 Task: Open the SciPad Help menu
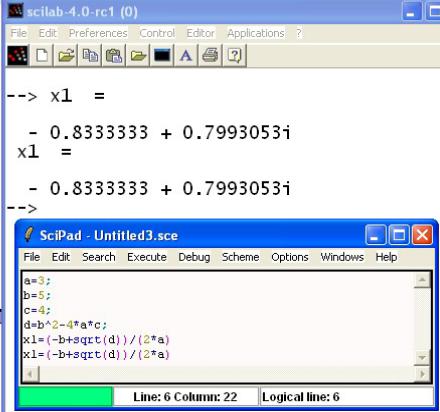[x=386, y=257]
